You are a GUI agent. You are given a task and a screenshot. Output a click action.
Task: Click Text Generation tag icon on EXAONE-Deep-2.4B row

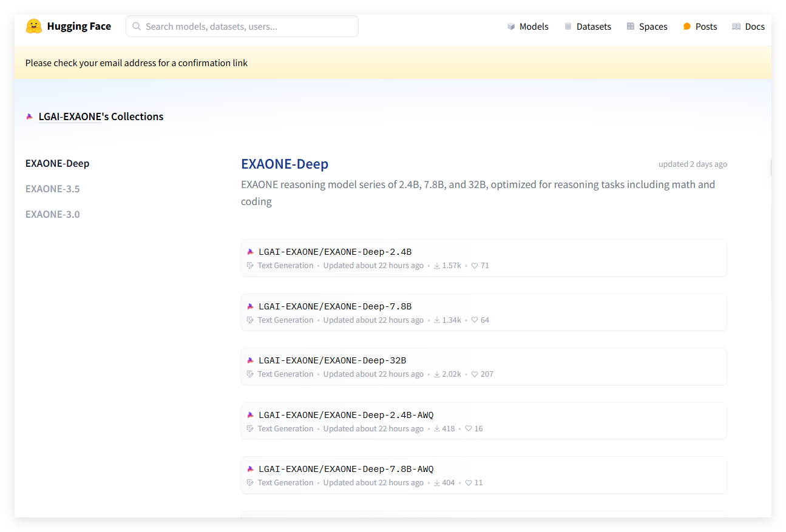point(250,266)
